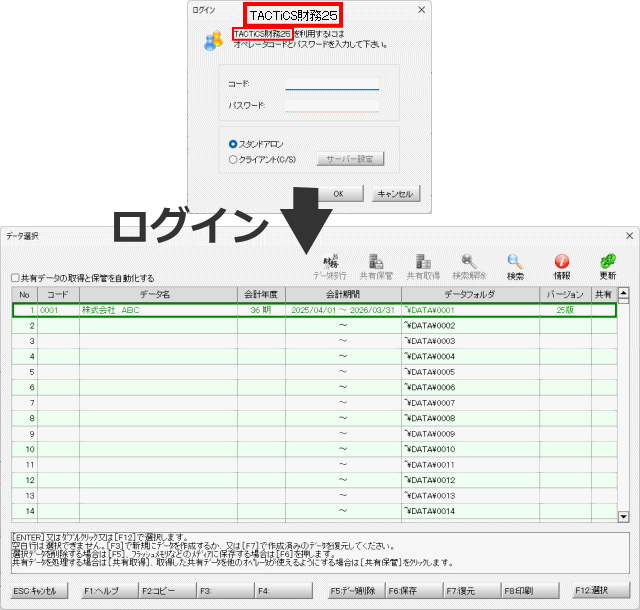
Task: Open 検索 magnifier icon
Action: click(x=515, y=267)
